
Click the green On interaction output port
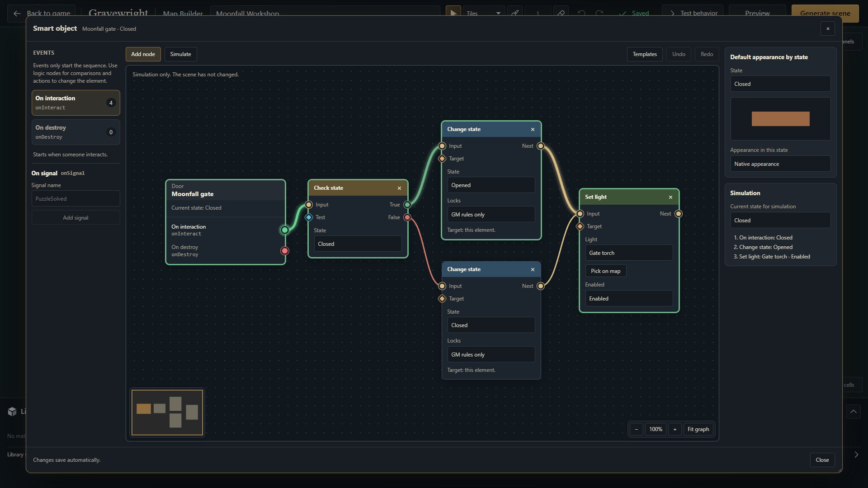pos(285,230)
